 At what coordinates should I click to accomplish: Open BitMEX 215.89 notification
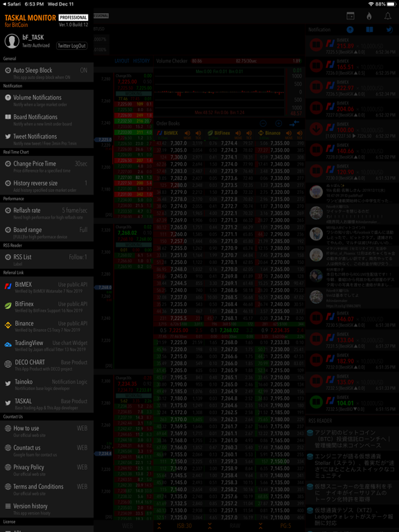(x=352, y=46)
